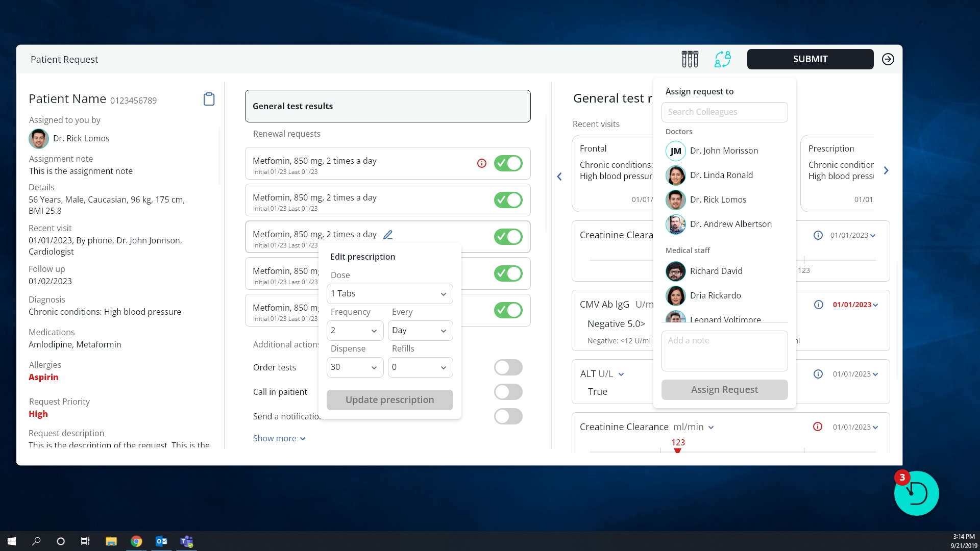
Task: Toggle third Metfomin renewal switch
Action: 508,237
